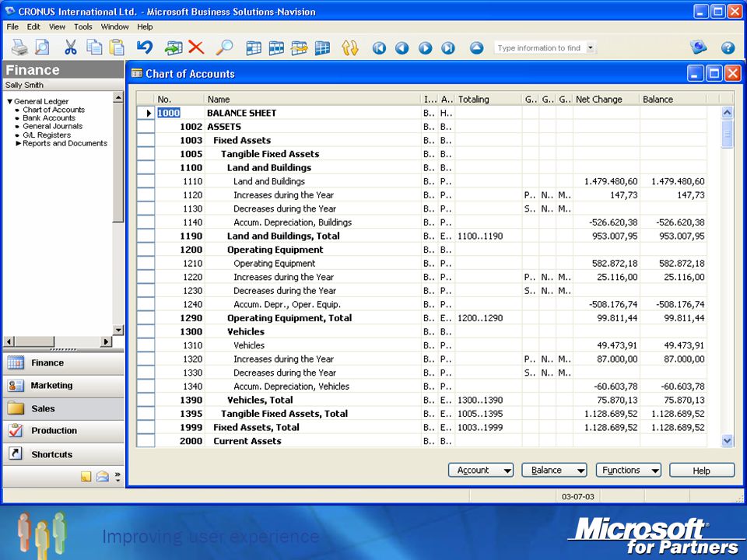Click the 'Tangible Fixed Assets, Total' row name
Screen dimensions: 747x560
285,413
